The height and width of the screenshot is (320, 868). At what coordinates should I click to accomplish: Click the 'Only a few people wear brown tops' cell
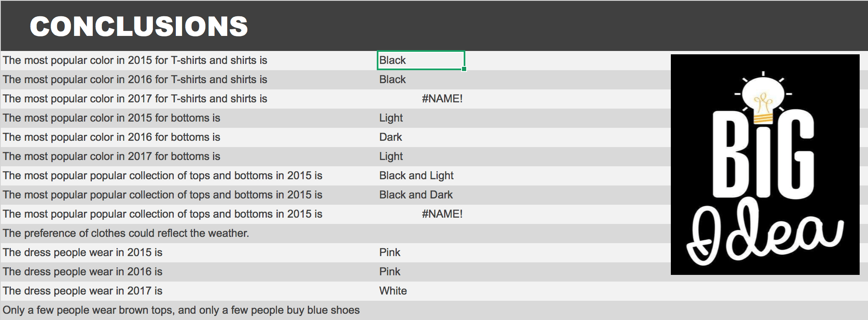(x=181, y=310)
